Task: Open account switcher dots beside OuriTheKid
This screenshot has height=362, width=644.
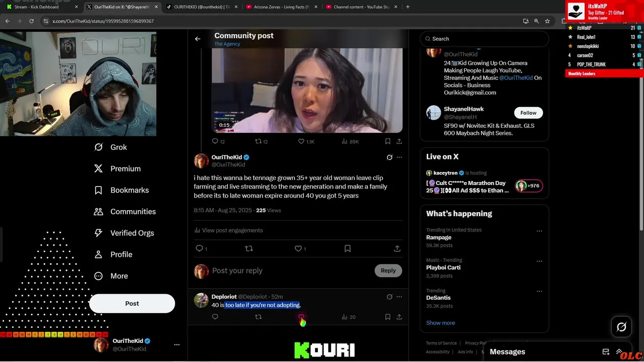Action: [177, 345]
